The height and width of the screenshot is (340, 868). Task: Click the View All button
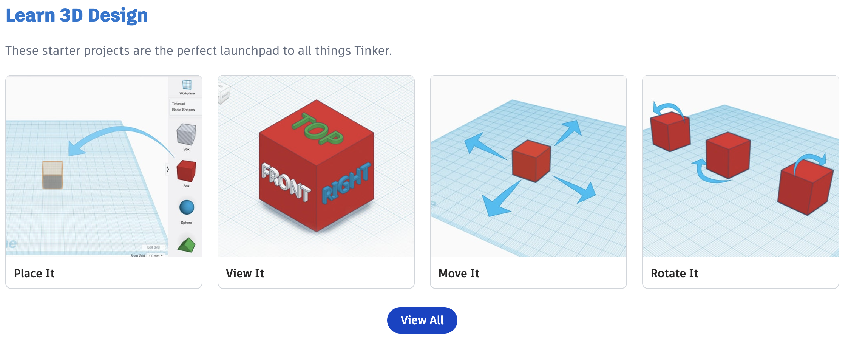[422, 320]
